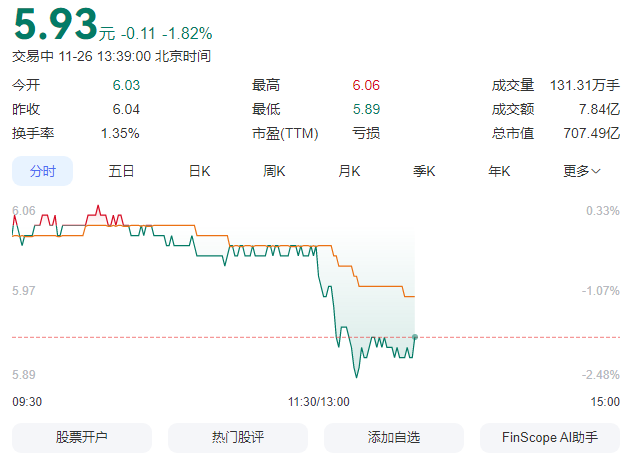Switch to 周K candlestick view
Image resolution: width=636 pixels, height=463 pixels.
[x=274, y=171]
